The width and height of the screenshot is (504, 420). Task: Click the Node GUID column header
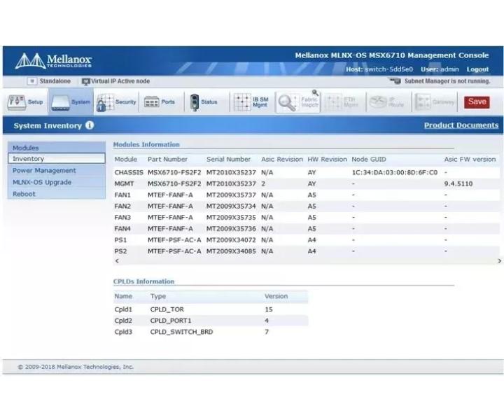369,159
